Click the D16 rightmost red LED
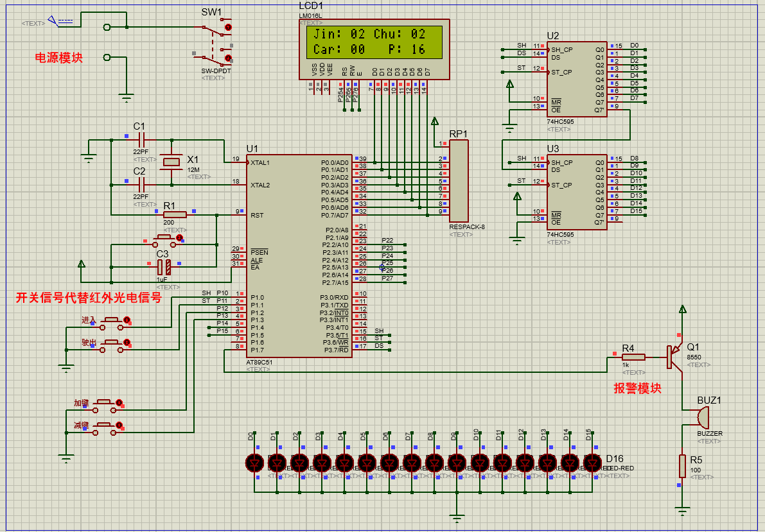This screenshot has height=532, width=765. click(592, 462)
